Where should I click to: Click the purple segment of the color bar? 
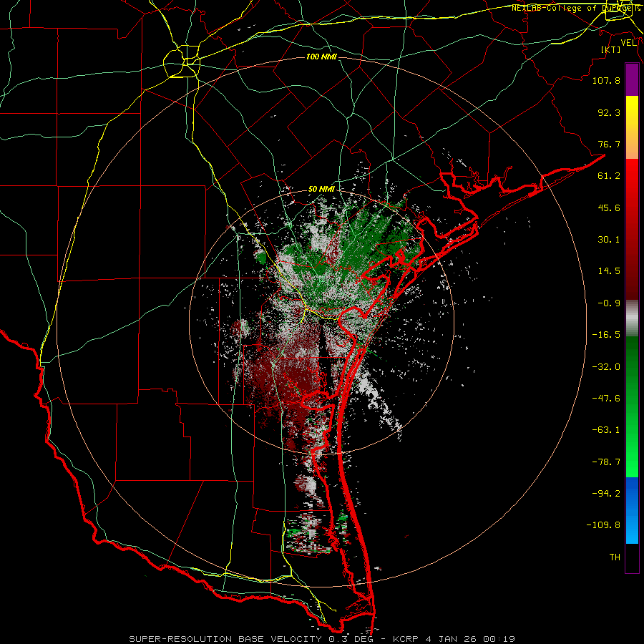pos(632,79)
